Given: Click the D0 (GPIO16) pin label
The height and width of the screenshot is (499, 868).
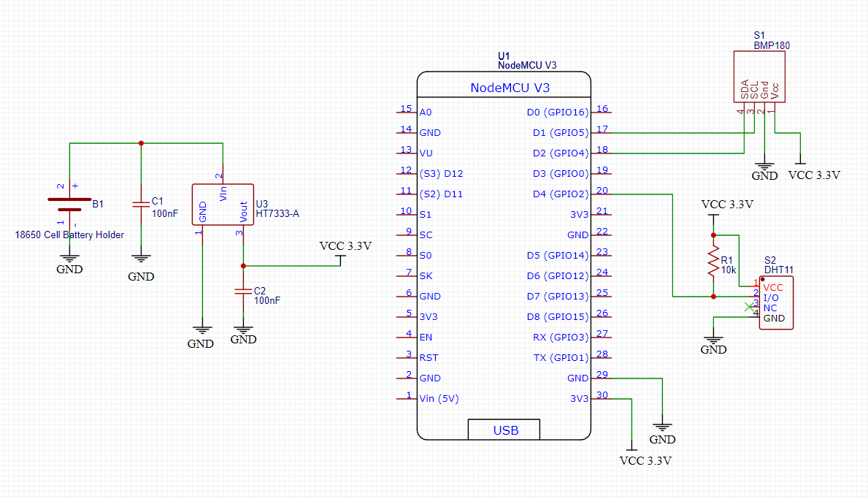Looking at the screenshot, I should [x=558, y=113].
